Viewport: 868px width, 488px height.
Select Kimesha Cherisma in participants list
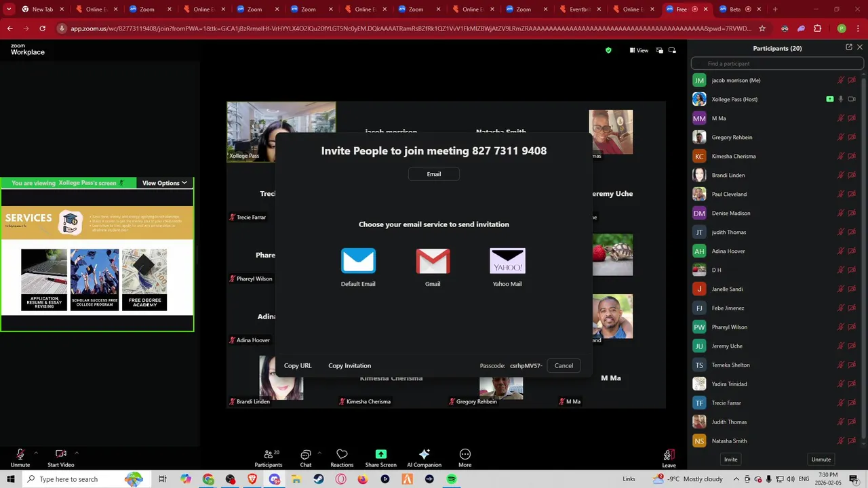[x=777, y=156]
